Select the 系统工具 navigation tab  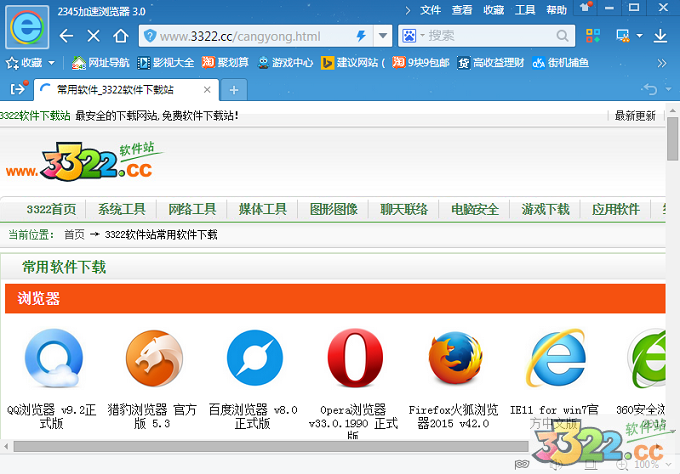122,209
